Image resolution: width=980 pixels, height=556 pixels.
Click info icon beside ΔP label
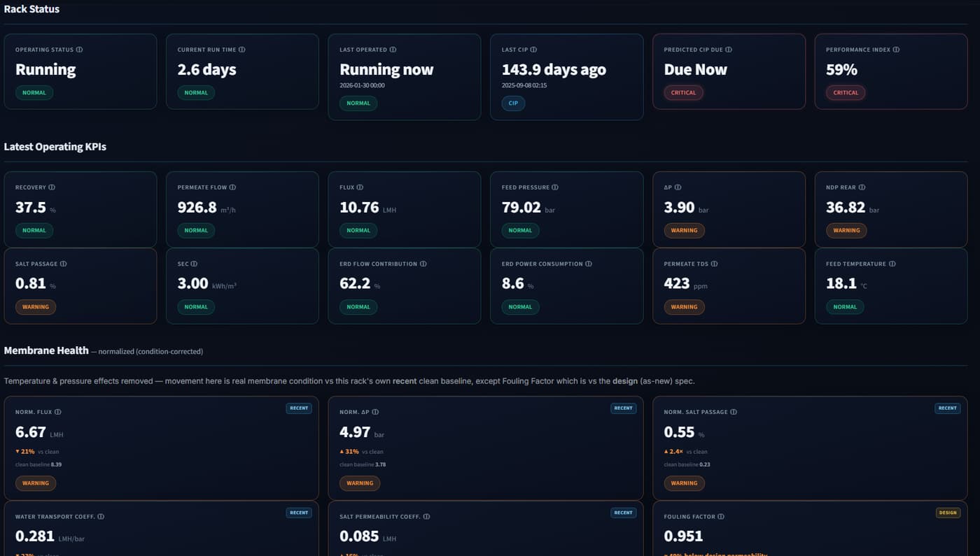678,187
